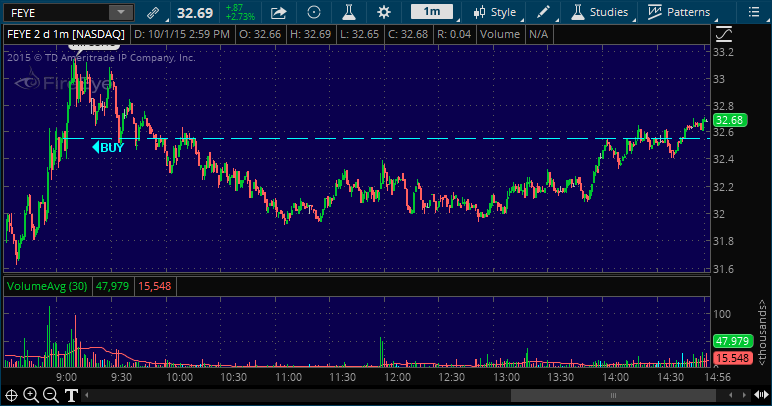The image size is (772, 406).
Task: Click the price axis scale icon
Action: (x=722, y=33)
